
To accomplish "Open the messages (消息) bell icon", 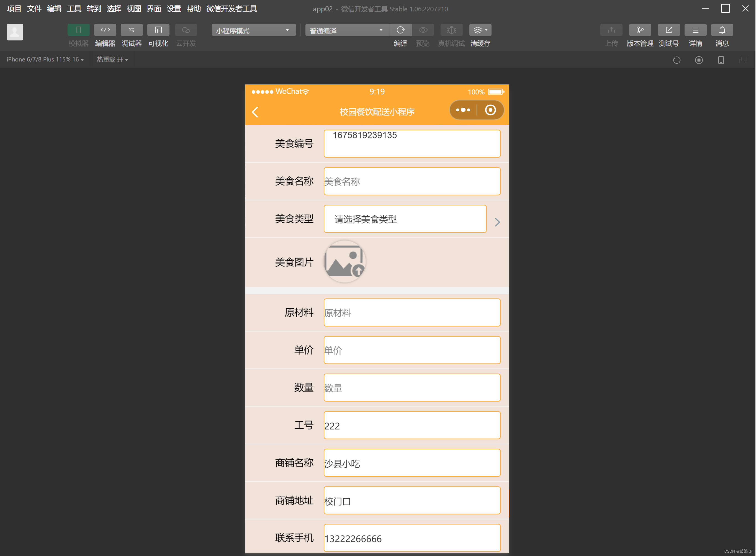I will pos(722,30).
